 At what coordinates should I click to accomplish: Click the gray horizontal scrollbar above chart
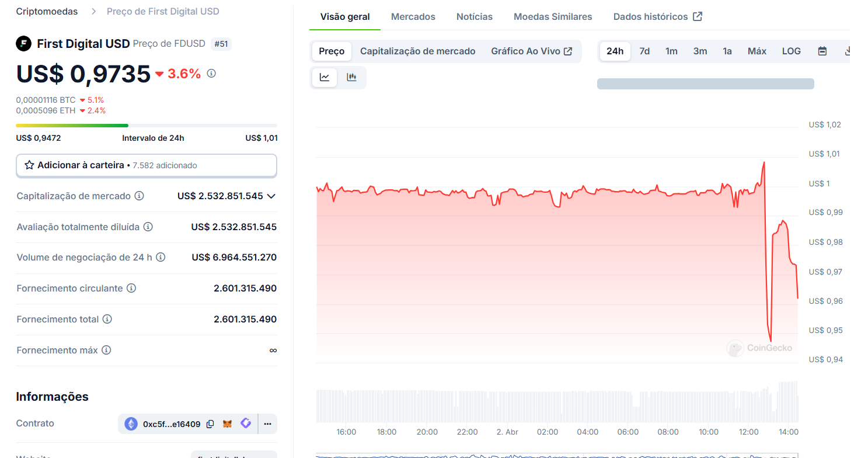click(x=705, y=84)
